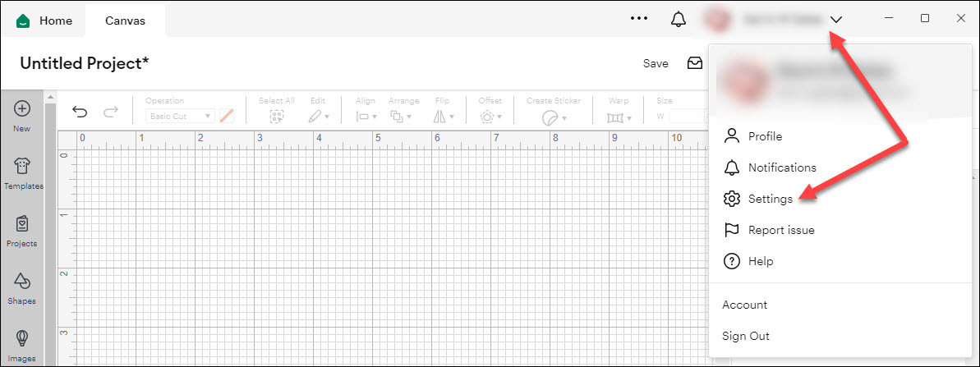Viewport: 980px width, 367px height.
Task: Open Report issue from the menu
Action: tap(780, 230)
